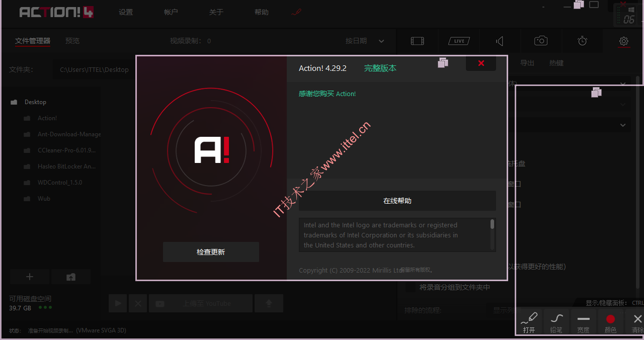644x340 pixels.
Task: Click the VMware SVGA 3D status text
Action: tap(101, 330)
